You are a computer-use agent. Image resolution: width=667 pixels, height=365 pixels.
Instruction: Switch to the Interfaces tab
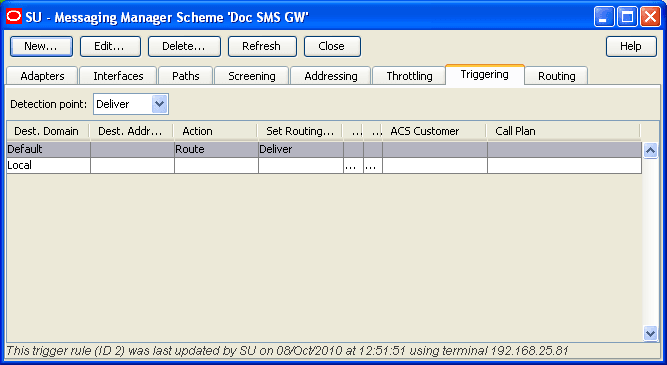pyautogui.click(x=118, y=76)
